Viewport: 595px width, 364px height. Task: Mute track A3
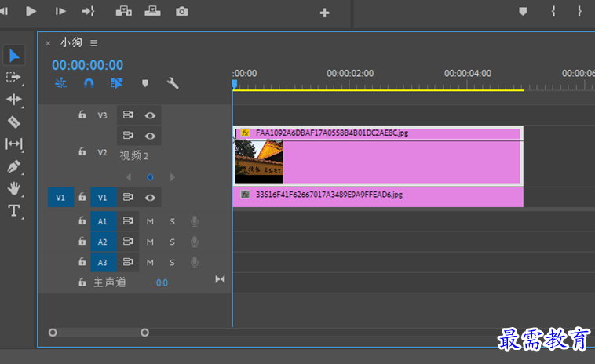150,262
